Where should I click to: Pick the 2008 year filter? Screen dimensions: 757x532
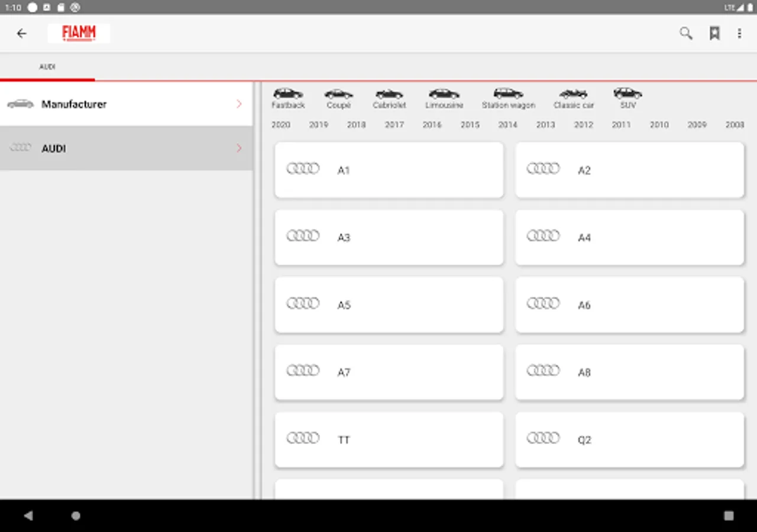coord(735,125)
